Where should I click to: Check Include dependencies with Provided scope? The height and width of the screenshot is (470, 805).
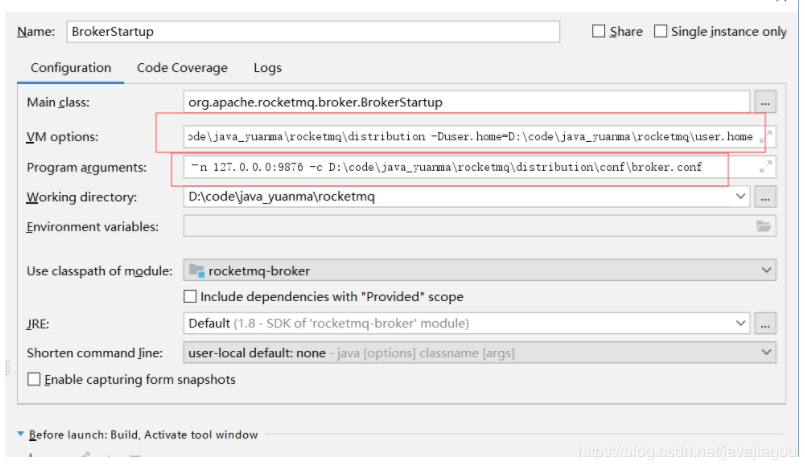190,296
